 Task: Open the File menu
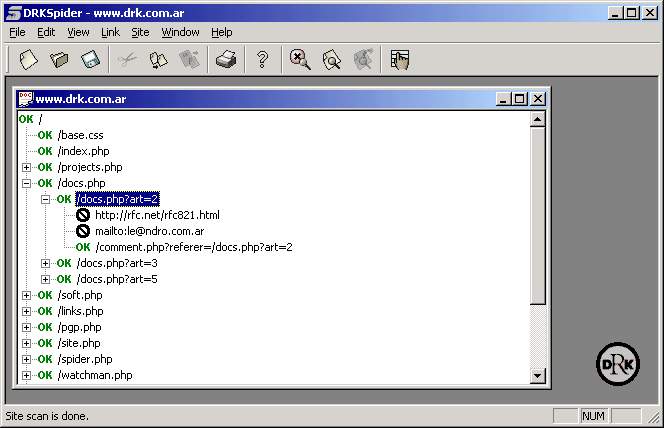(x=17, y=32)
